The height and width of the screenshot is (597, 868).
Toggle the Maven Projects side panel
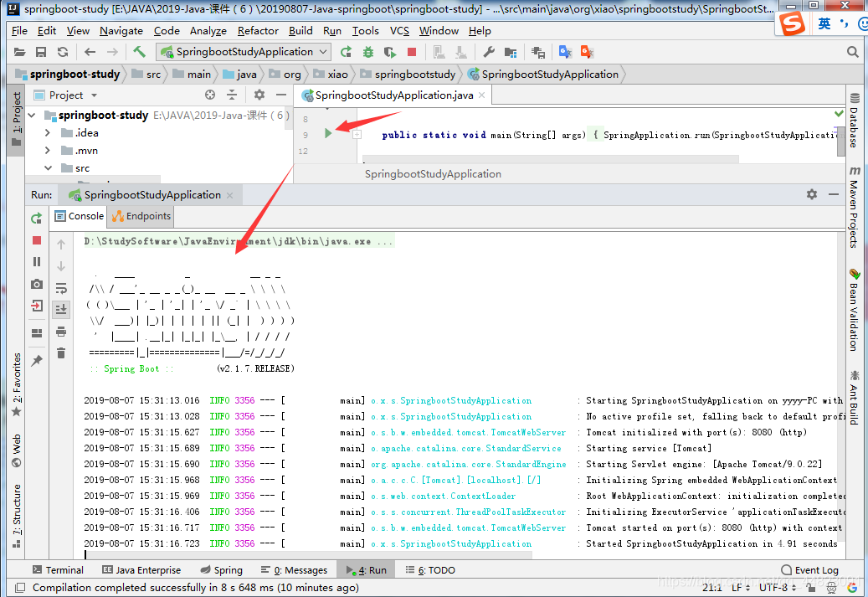pos(854,207)
